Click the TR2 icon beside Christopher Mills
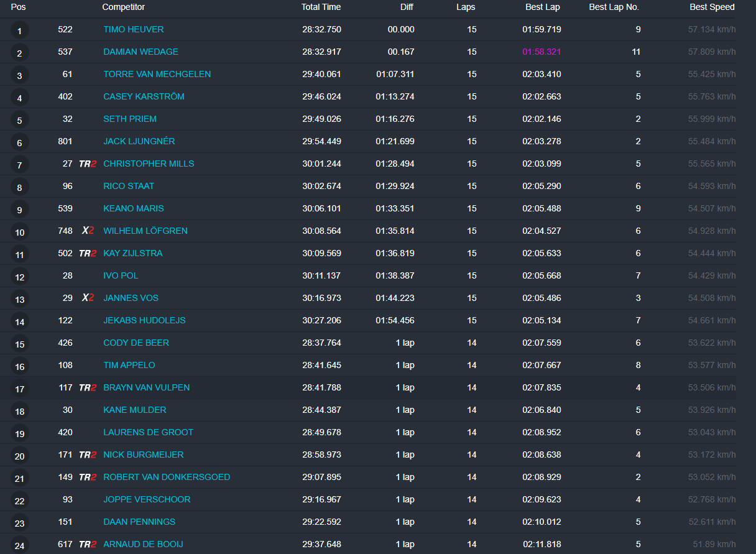The height and width of the screenshot is (554, 756). (x=88, y=164)
